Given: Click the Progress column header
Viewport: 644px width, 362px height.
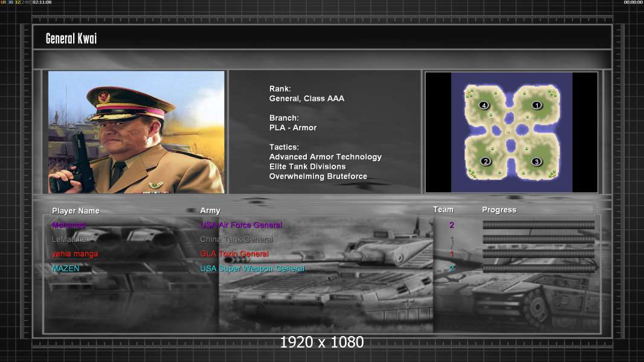Looking at the screenshot, I should click(x=499, y=210).
